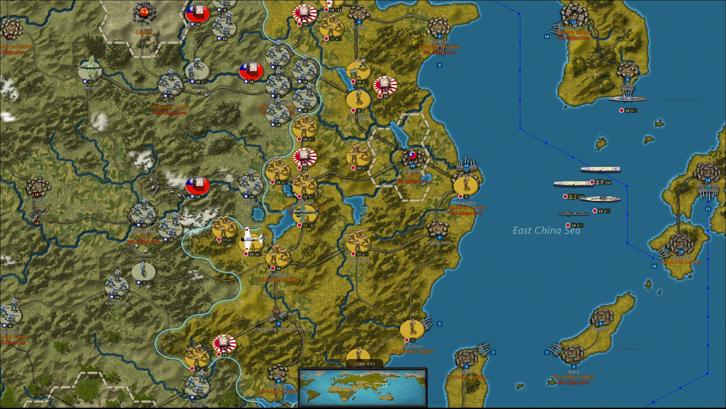Click the northern city on the Okinawa island
This screenshot has width=726, height=409.
pyautogui.click(x=601, y=318)
